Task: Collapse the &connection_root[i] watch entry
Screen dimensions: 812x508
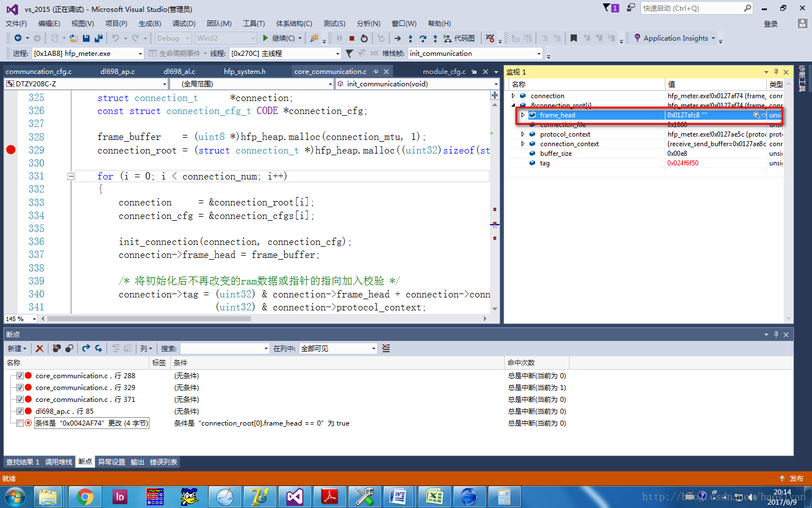Action: [513, 106]
